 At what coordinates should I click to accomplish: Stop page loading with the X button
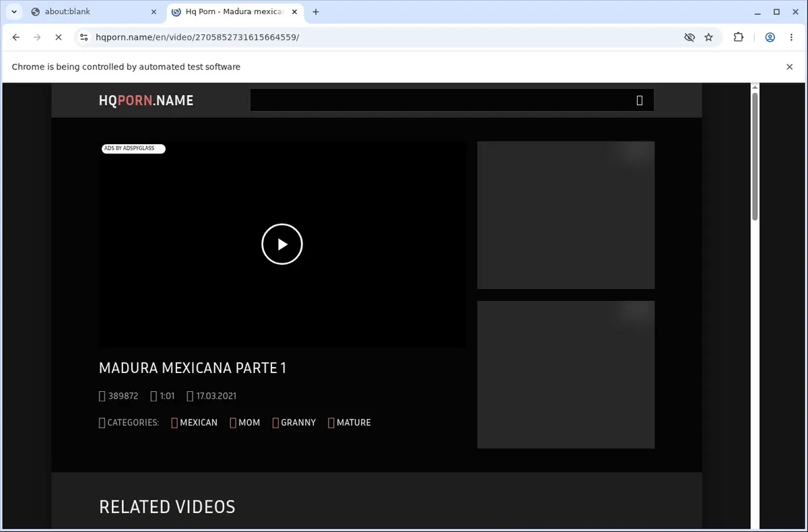coord(58,38)
